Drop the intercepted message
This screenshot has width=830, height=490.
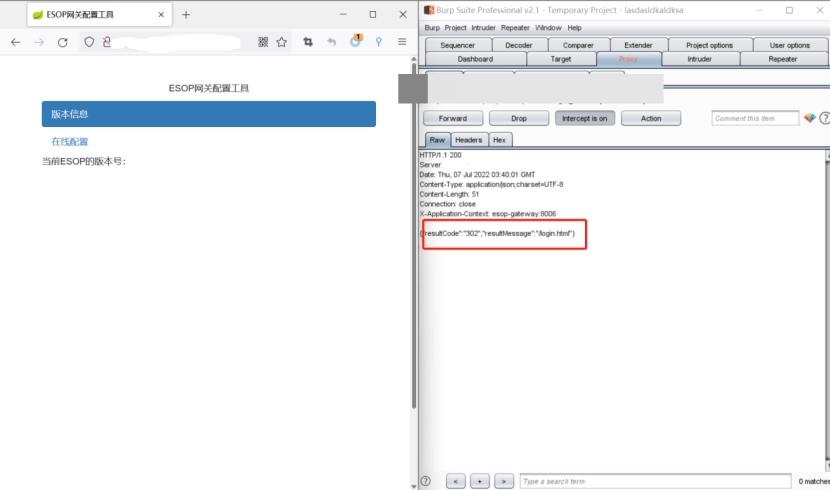coord(519,118)
